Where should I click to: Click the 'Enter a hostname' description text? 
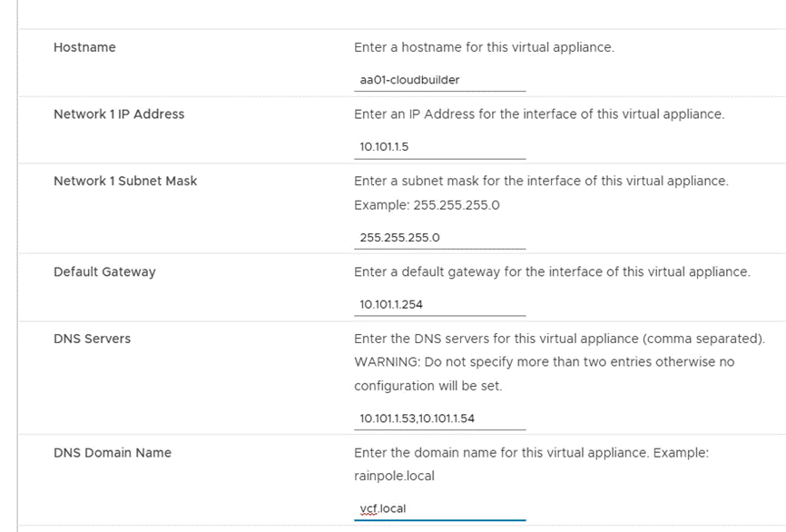coord(484,47)
